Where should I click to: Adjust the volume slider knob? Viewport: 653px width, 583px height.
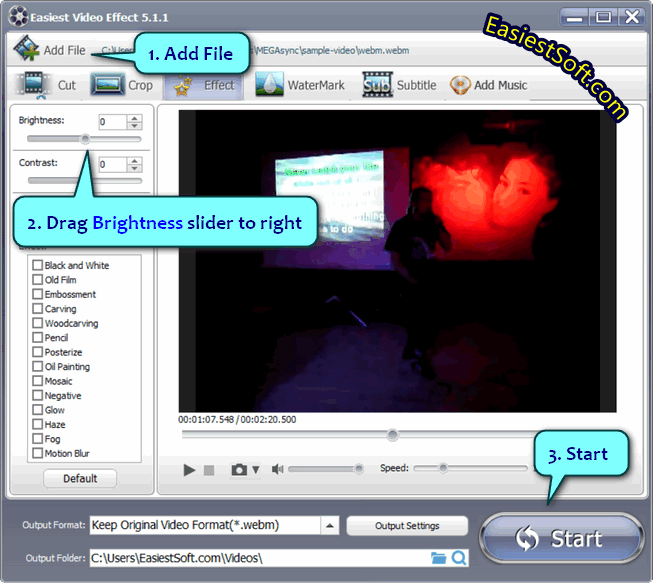[x=359, y=469]
